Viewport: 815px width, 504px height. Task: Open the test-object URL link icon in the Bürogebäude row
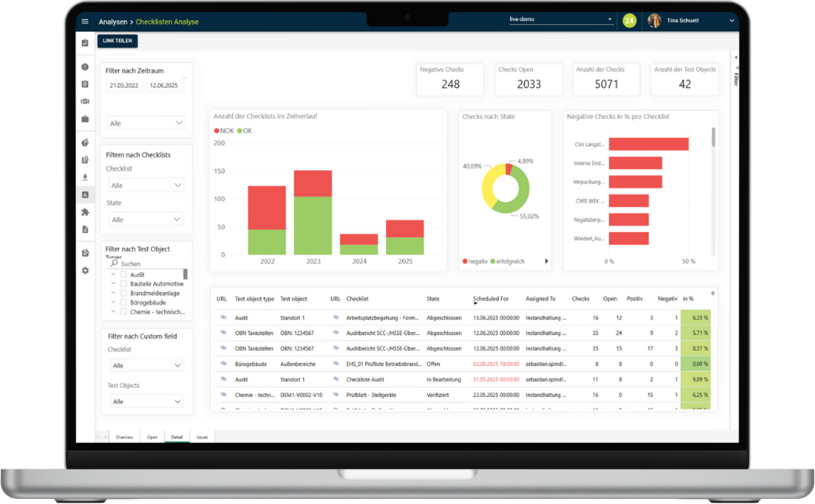tap(224, 363)
